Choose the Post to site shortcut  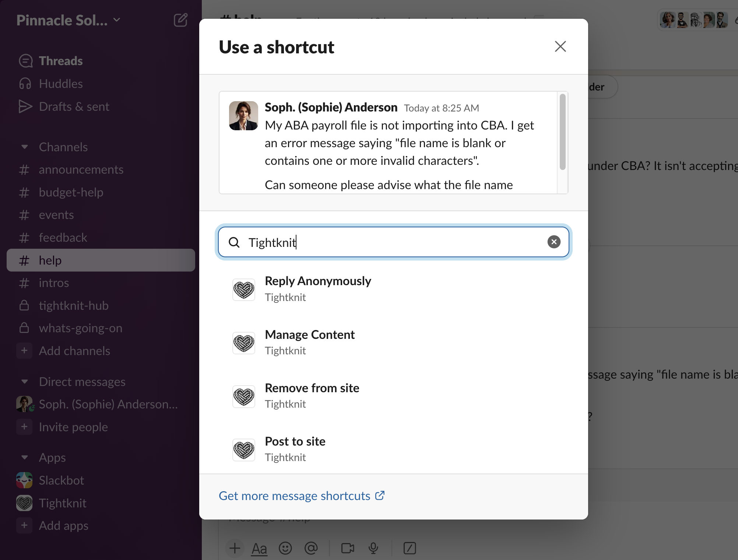coord(393,449)
